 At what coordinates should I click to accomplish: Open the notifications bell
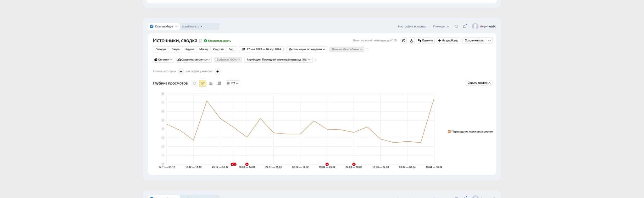(464, 26)
